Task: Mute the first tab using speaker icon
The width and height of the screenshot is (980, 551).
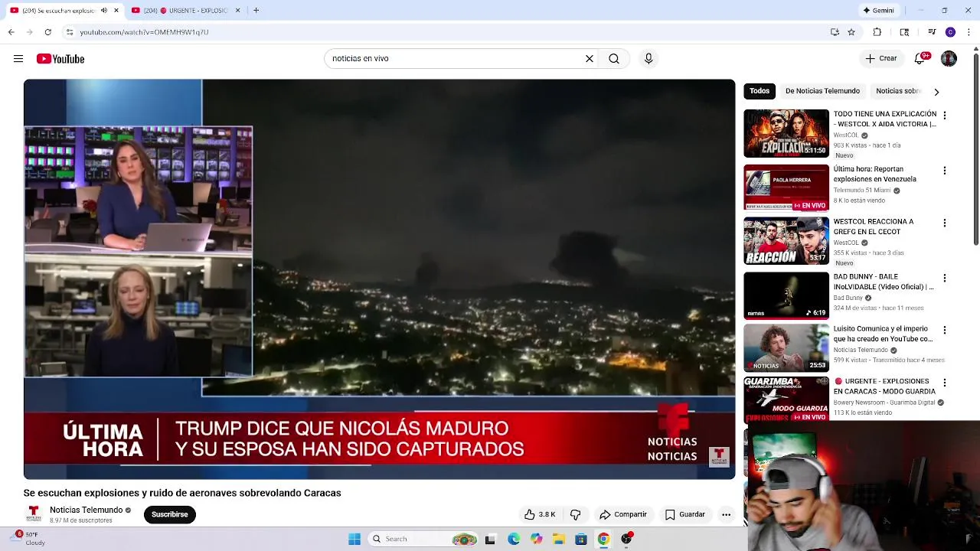Action: (104, 11)
